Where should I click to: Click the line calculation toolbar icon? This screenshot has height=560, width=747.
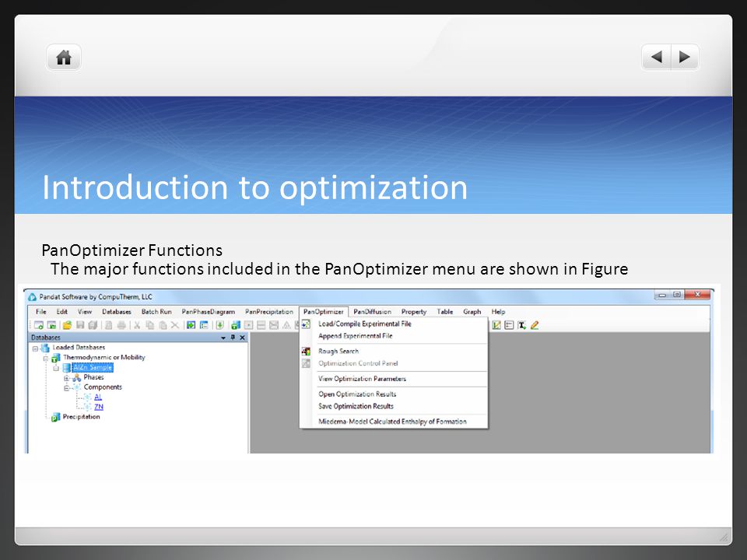coord(261,325)
